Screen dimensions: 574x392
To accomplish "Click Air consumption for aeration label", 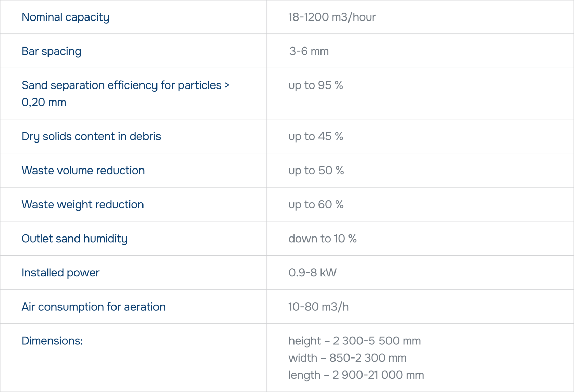I will click(93, 307).
